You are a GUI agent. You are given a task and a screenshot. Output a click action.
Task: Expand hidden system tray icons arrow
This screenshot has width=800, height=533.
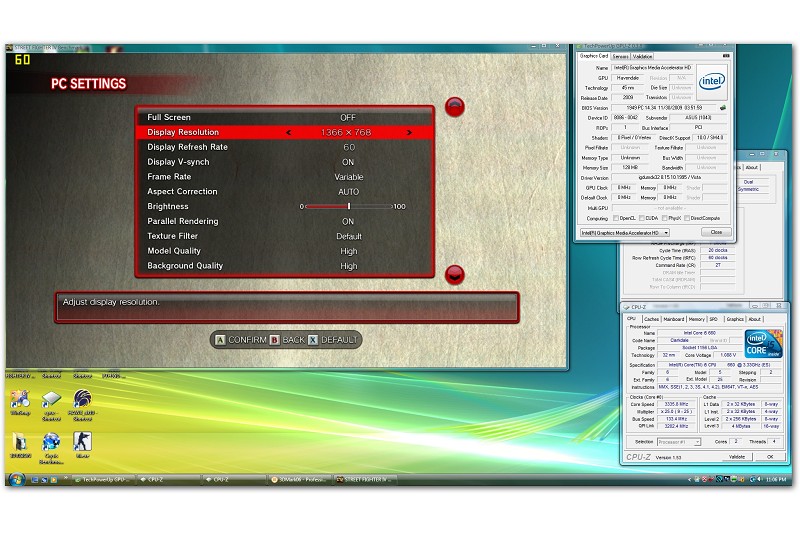[x=689, y=479]
